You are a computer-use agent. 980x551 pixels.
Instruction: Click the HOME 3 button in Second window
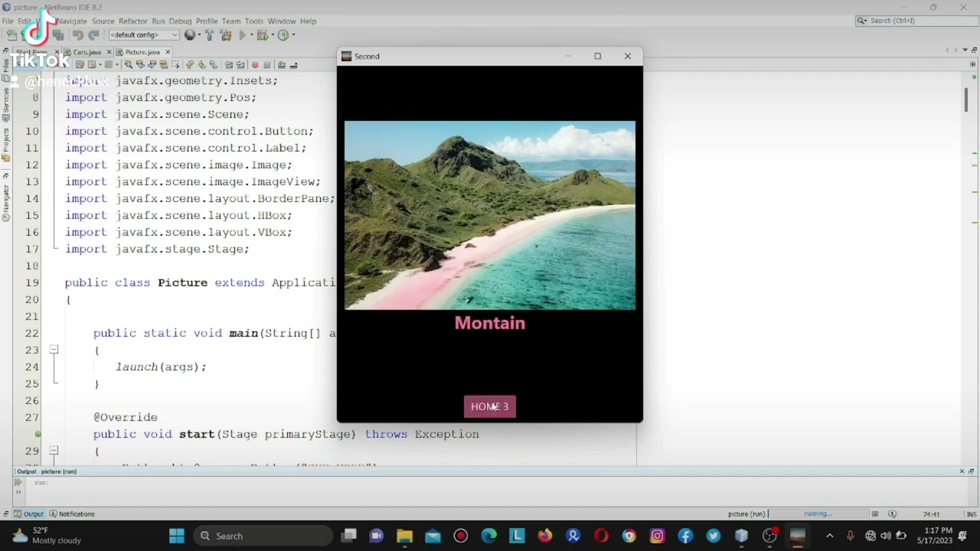[x=490, y=406]
